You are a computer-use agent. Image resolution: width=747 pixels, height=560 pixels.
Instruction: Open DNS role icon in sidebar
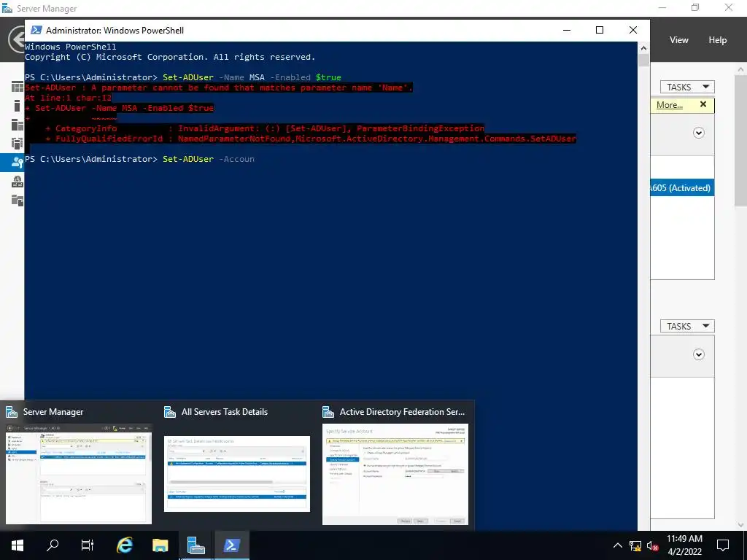click(x=18, y=182)
